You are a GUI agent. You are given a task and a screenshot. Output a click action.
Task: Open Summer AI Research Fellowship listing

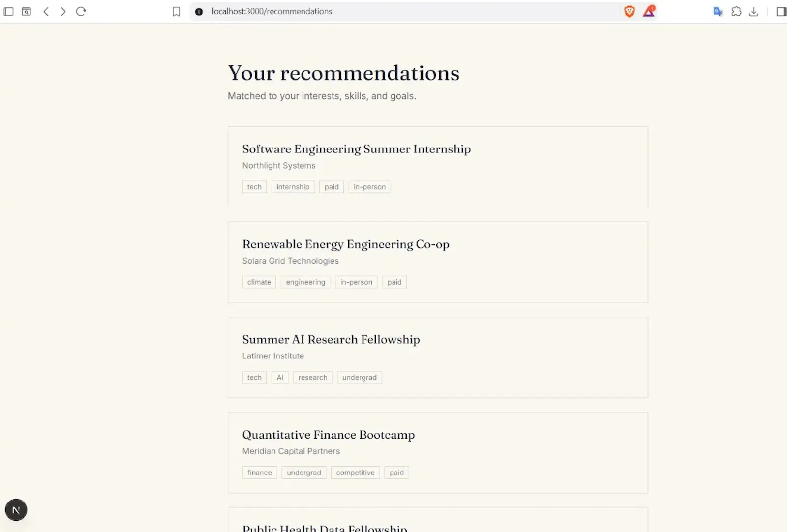pos(438,357)
